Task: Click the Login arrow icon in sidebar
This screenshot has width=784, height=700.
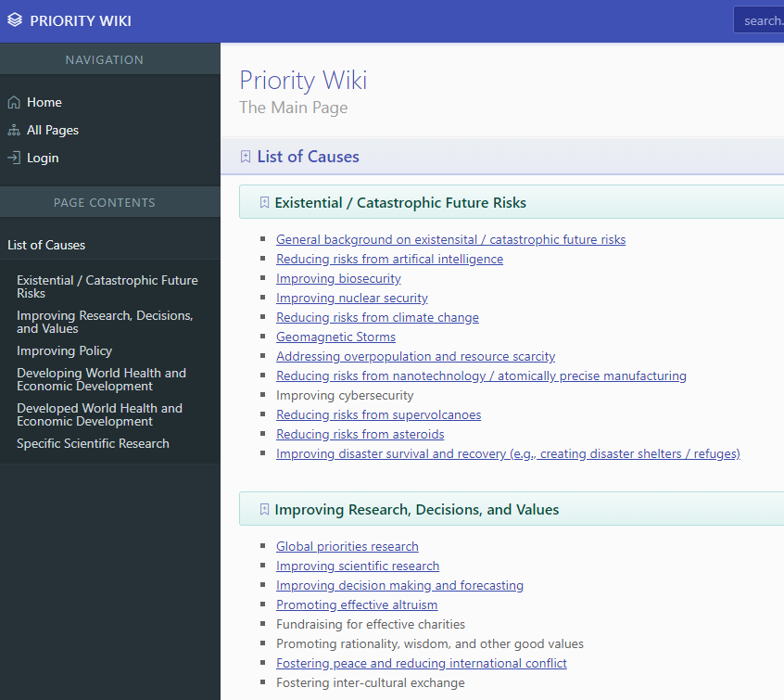Action: tap(14, 159)
